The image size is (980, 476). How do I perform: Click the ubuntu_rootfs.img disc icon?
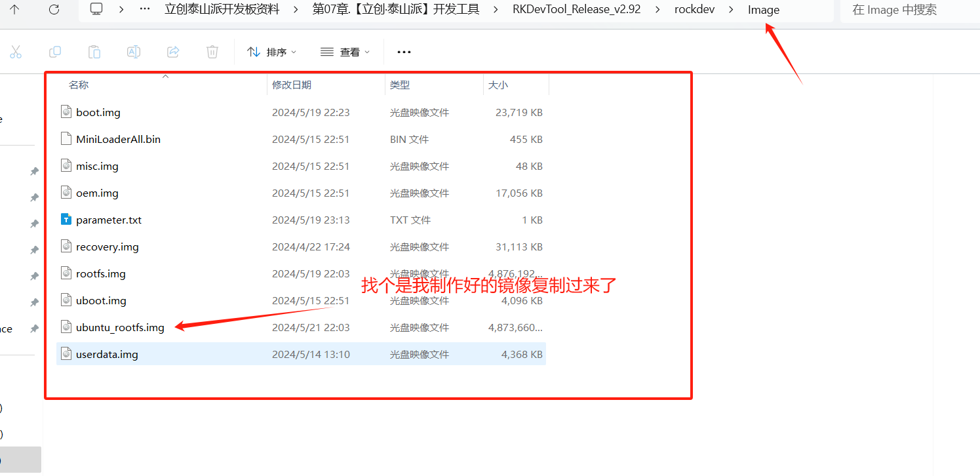click(66, 327)
